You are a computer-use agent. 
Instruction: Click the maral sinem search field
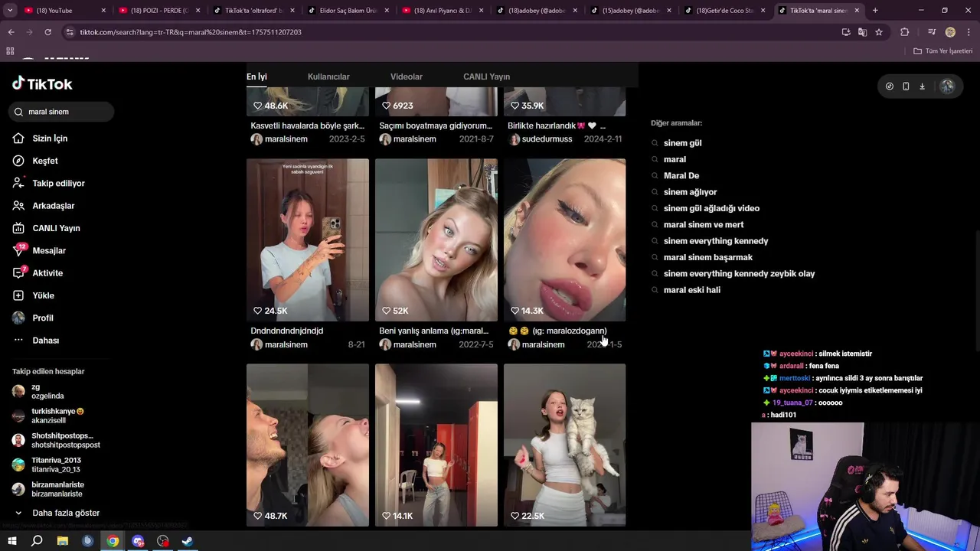61,112
